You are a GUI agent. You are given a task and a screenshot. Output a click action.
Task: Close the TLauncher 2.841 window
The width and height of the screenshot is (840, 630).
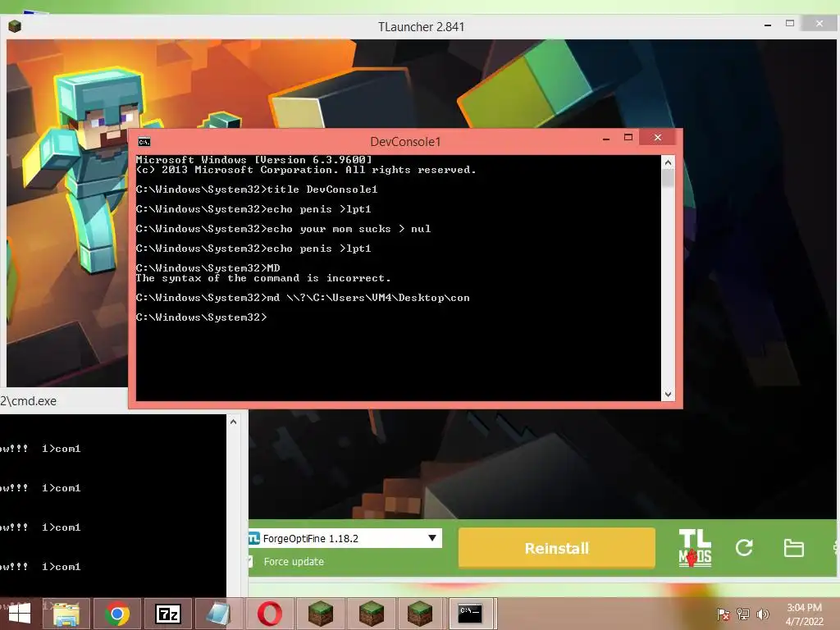819,24
